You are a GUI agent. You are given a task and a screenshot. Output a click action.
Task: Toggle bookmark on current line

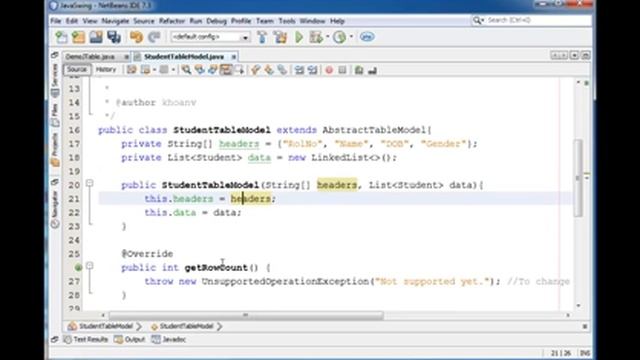point(282,70)
